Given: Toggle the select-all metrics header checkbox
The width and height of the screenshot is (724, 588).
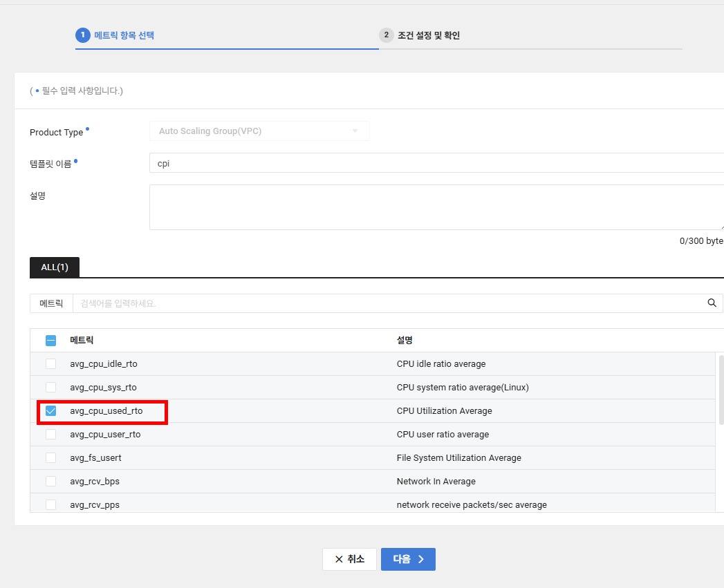Looking at the screenshot, I should [50, 341].
